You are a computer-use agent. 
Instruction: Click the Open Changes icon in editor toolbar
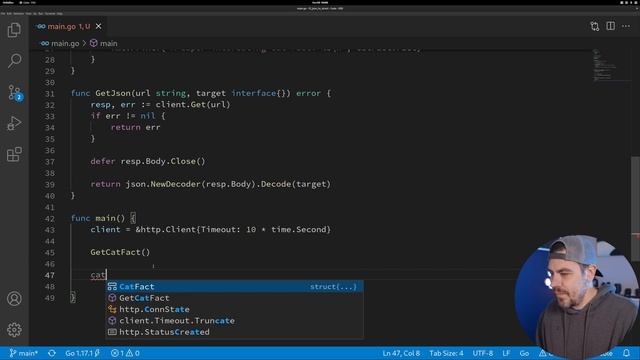pos(595,26)
